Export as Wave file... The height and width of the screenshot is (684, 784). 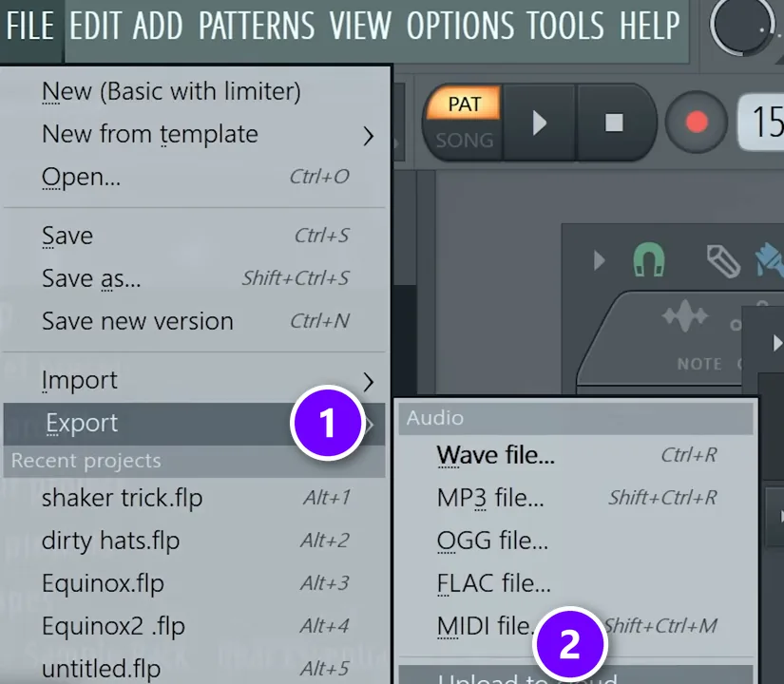tap(576, 455)
